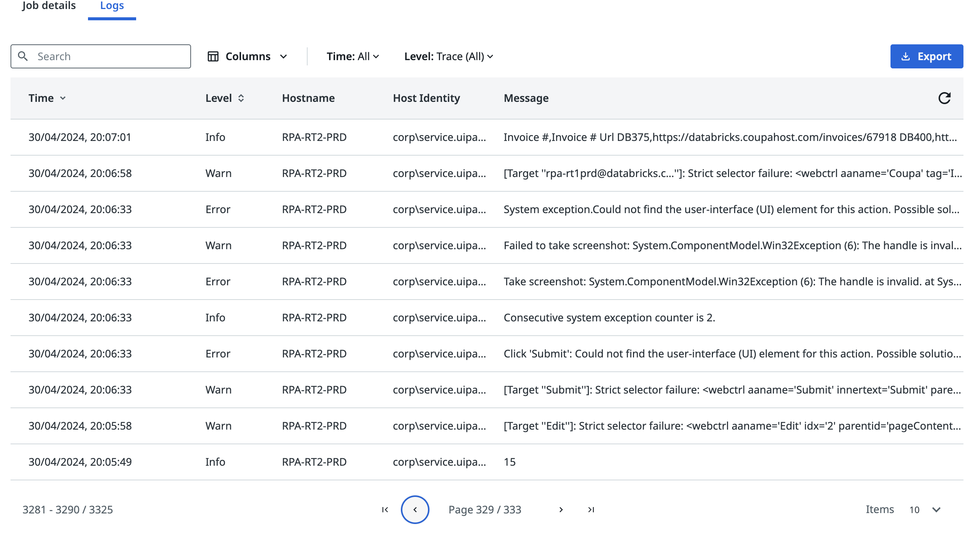Toggle Time column sort order

63,98
